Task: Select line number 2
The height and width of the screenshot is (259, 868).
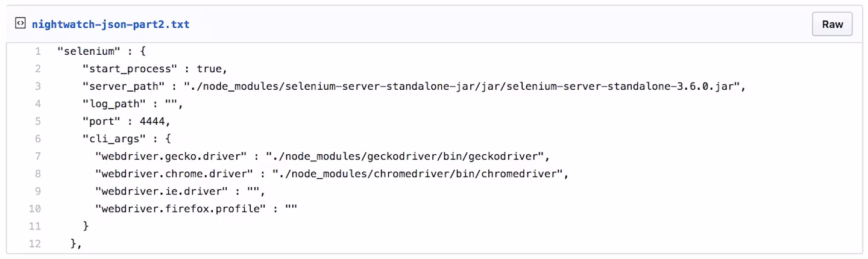Action: (x=38, y=69)
